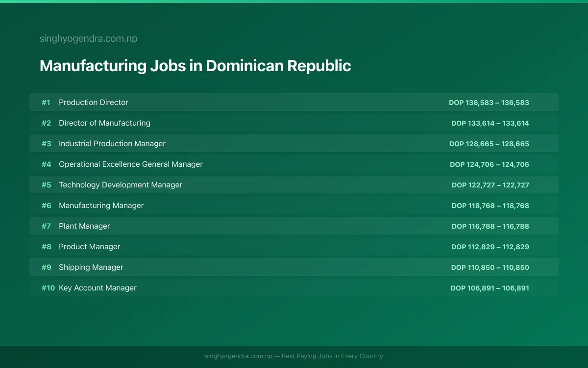The width and height of the screenshot is (588, 368).
Task: Click the singhyogendra.com.np header text
Action: click(x=88, y=39)
